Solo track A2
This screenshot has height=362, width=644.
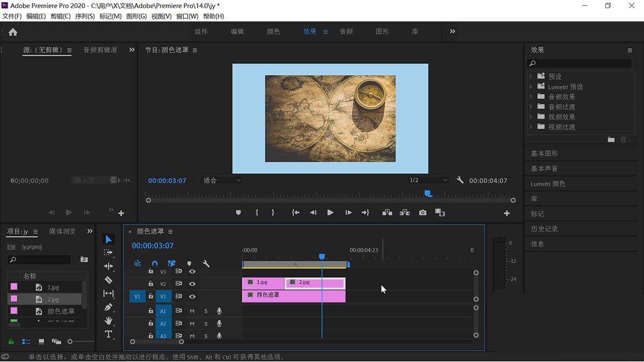(x=206, y=324)
